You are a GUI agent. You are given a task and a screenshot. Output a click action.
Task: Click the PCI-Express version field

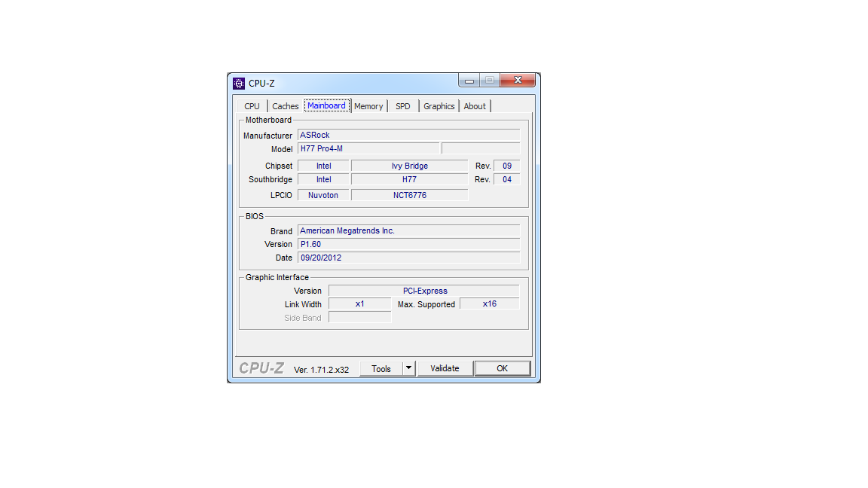tap(425, 291)
